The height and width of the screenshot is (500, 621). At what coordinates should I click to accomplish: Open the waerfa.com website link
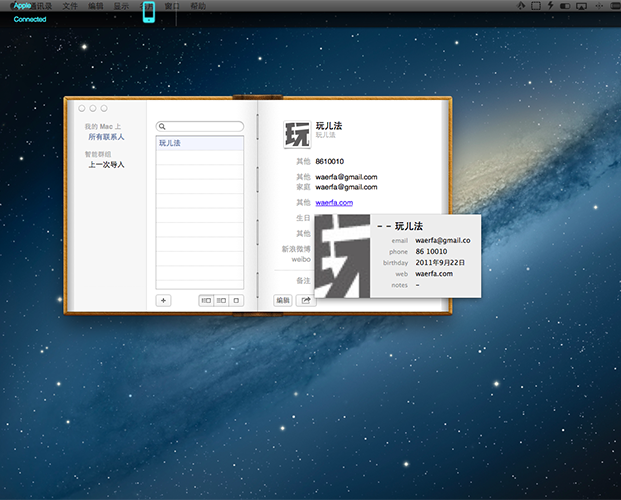click(x=334, y=203)
